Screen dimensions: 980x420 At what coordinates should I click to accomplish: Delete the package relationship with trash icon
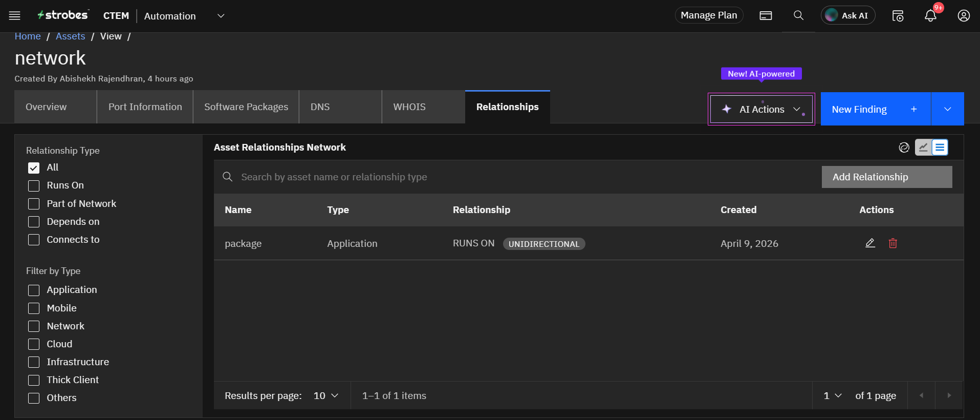click(892, 243)
